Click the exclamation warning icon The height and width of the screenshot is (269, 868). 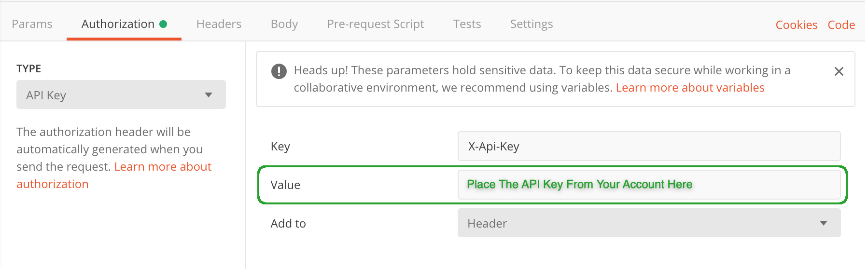point(279,71)
